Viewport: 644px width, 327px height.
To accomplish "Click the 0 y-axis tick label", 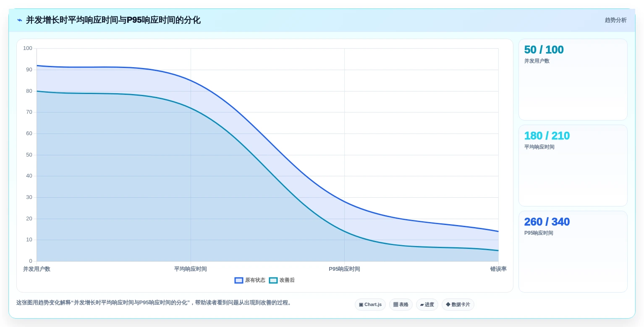I will pos(31,261).
